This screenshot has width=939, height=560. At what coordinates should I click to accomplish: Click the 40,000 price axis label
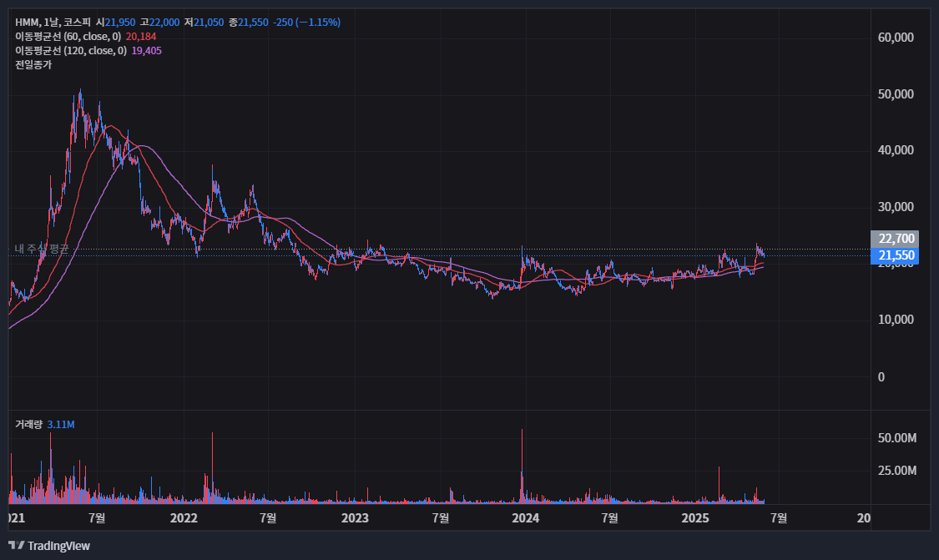point(896,150)
